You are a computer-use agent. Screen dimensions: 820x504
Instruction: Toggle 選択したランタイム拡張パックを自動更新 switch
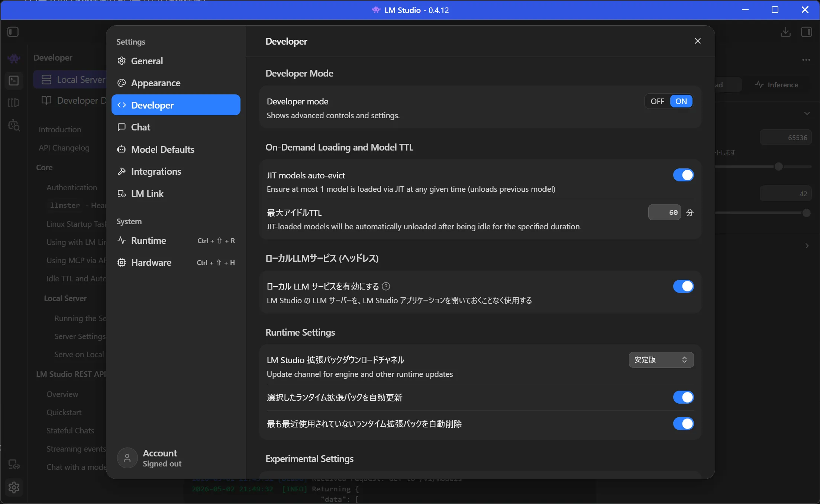[x=683, y=397]
